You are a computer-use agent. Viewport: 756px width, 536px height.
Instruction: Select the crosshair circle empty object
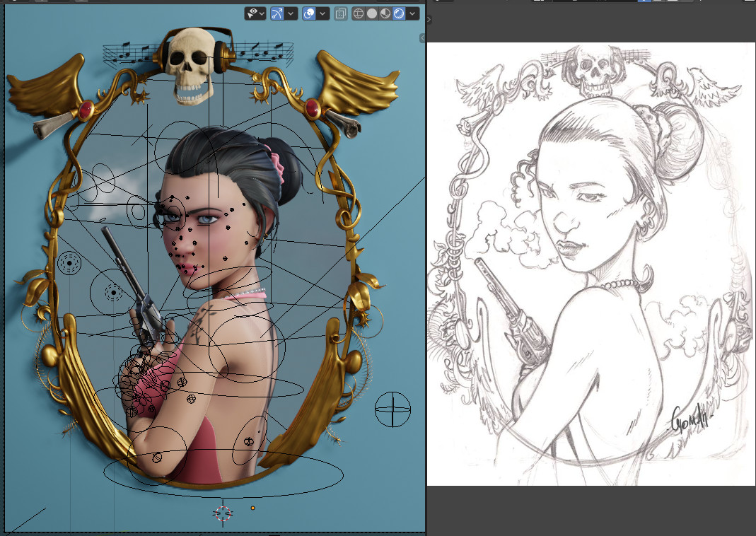[393, 409]
